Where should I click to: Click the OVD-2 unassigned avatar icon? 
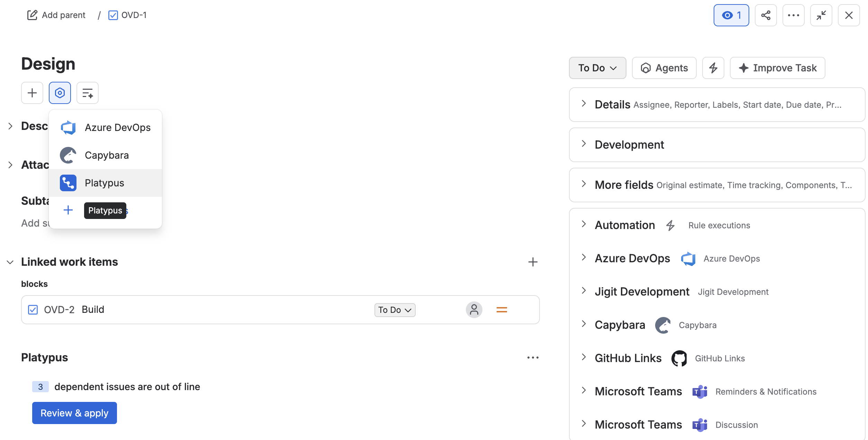[474, 310]
